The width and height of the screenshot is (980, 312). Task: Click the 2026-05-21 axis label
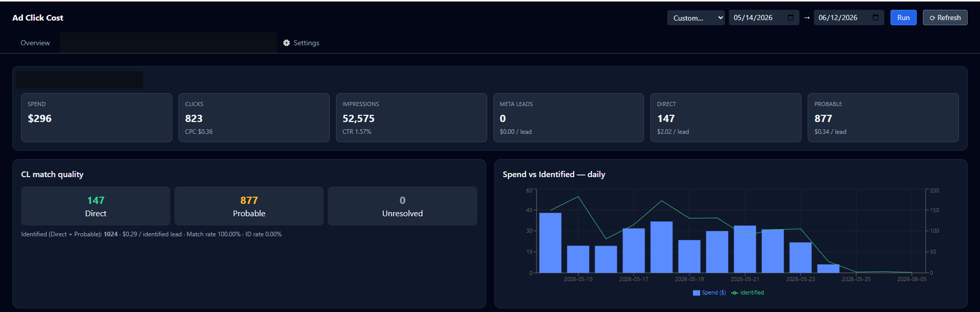745,279
